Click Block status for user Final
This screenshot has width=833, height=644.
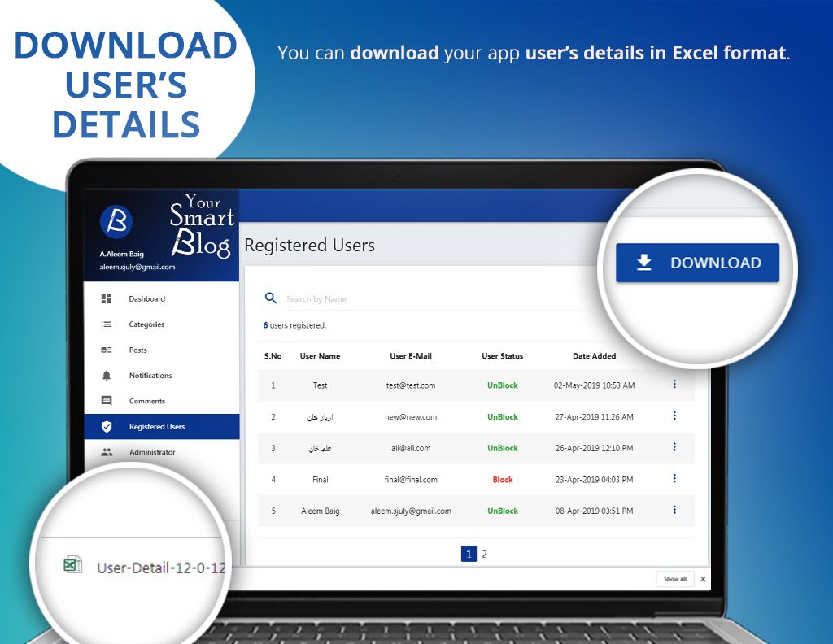click(503, 480)
